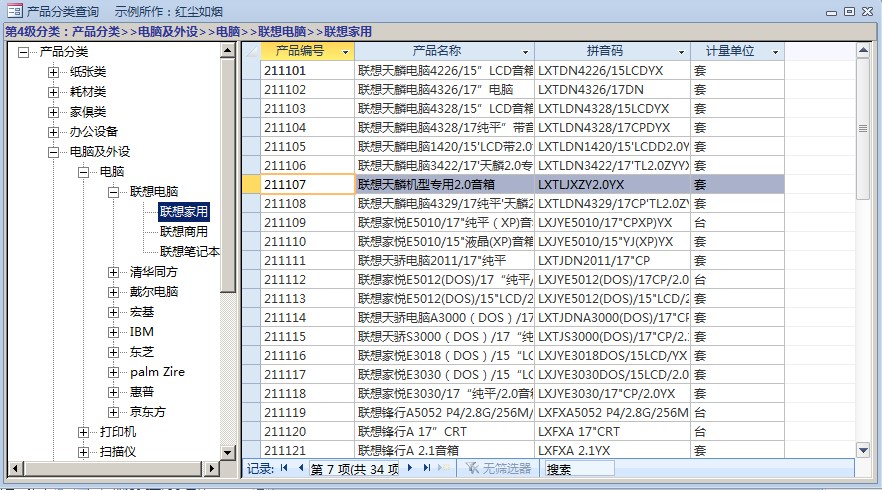This screenshot has height=490, width=882.
Task: Go to previous record in navigator
Action: (301, 467)
